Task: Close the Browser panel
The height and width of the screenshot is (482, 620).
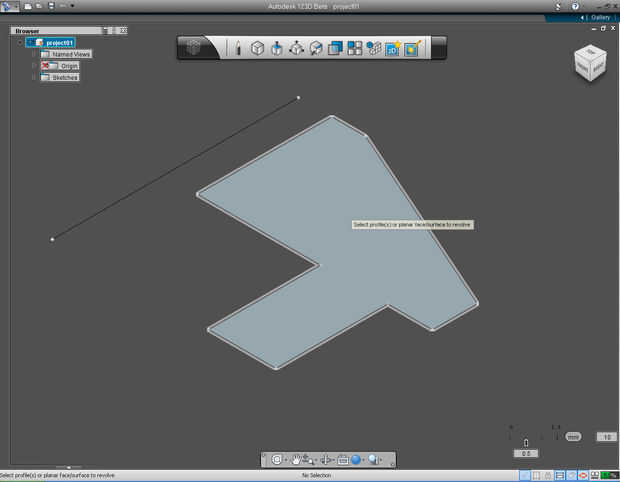Action: pos(123,30)
